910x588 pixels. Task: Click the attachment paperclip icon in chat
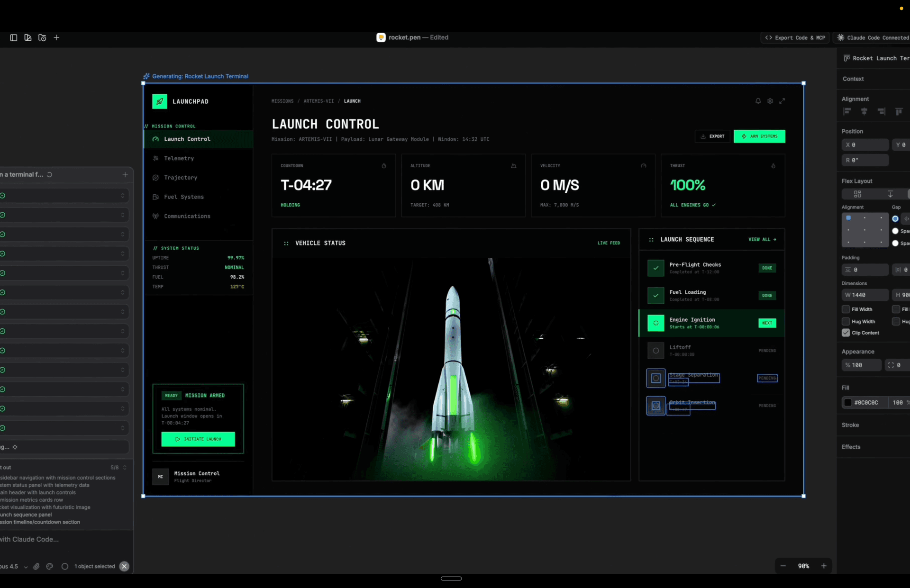(36, 566)
